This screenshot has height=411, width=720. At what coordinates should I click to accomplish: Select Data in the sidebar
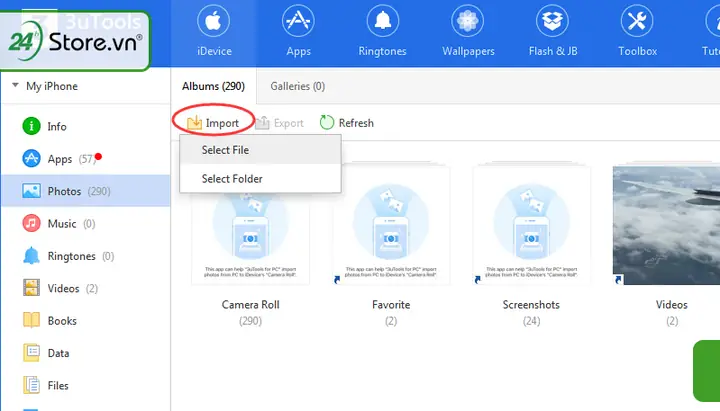coord(85,353)
